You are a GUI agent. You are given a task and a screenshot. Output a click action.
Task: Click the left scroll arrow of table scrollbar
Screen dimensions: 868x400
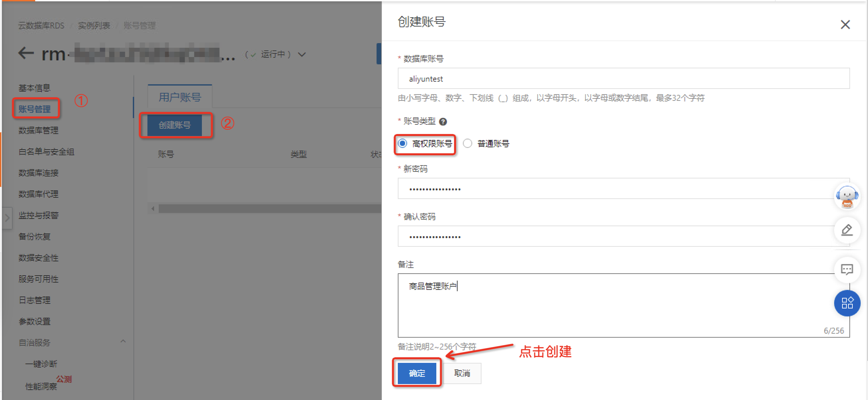coord(153,208)
